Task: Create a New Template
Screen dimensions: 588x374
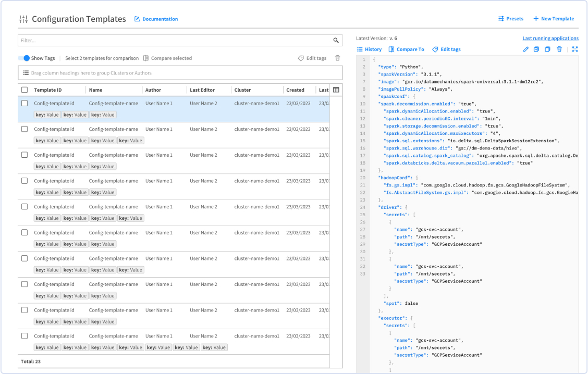Action: [554, 19]
